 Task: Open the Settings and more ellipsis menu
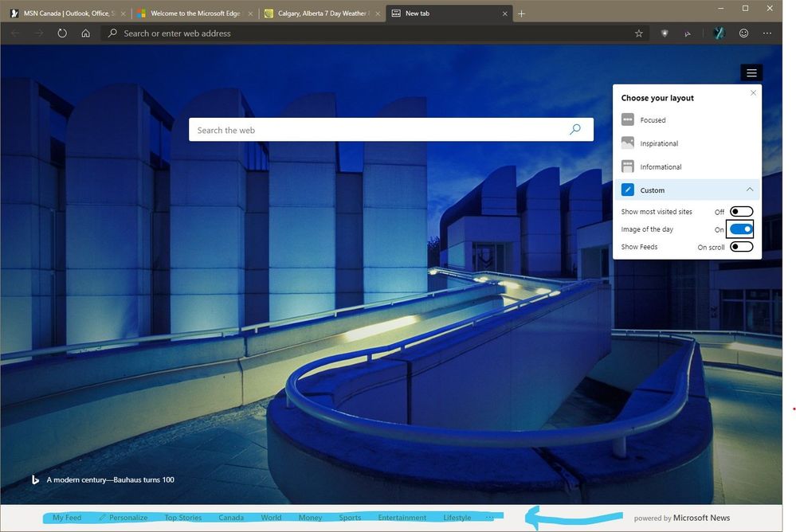(767, 33)
